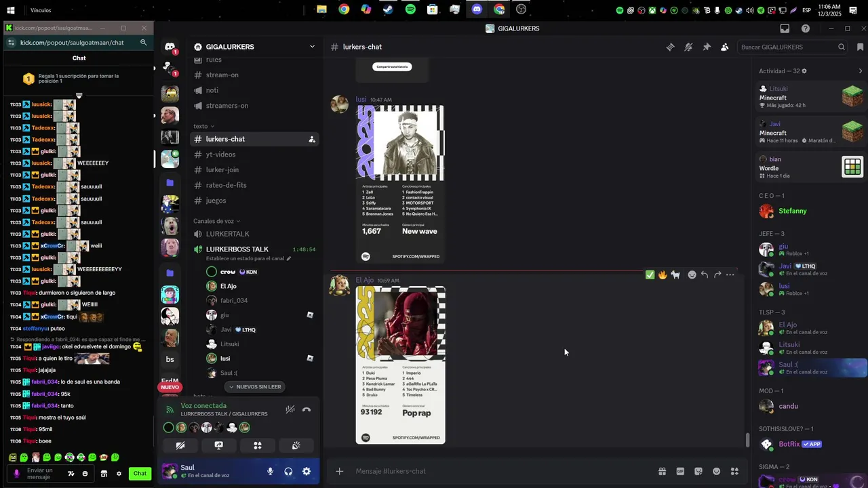
Task: Open Discord direct messages home icon
Action: 170,47
